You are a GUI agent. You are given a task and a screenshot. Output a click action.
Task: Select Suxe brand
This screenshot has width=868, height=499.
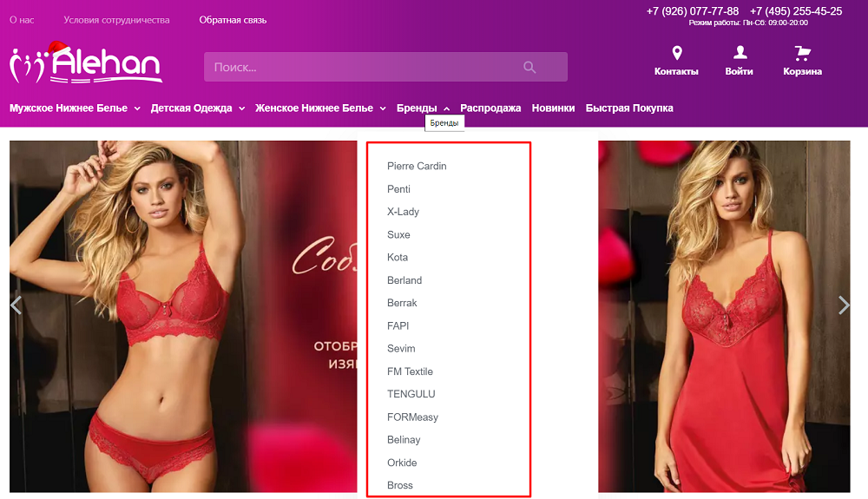[398, 234]
